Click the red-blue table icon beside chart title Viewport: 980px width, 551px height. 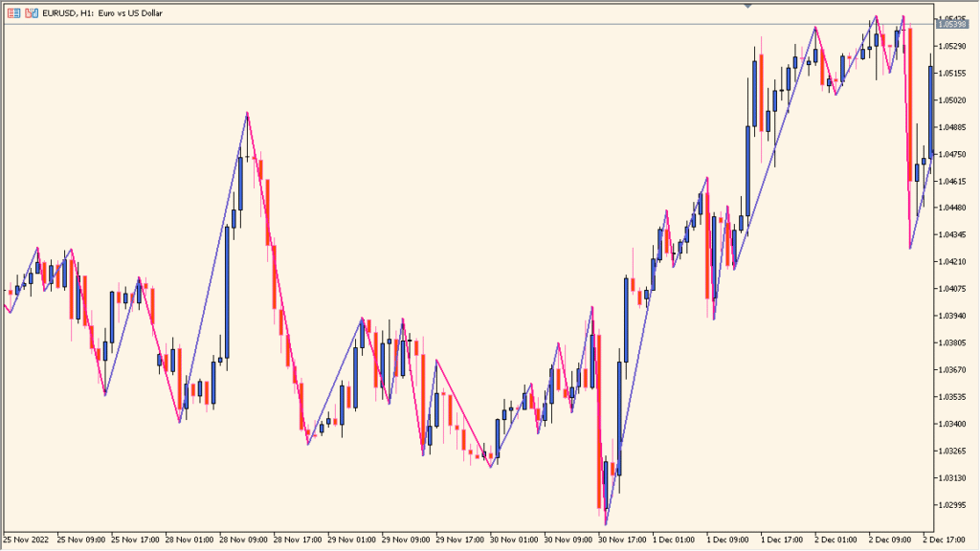[x=11, y=13]
